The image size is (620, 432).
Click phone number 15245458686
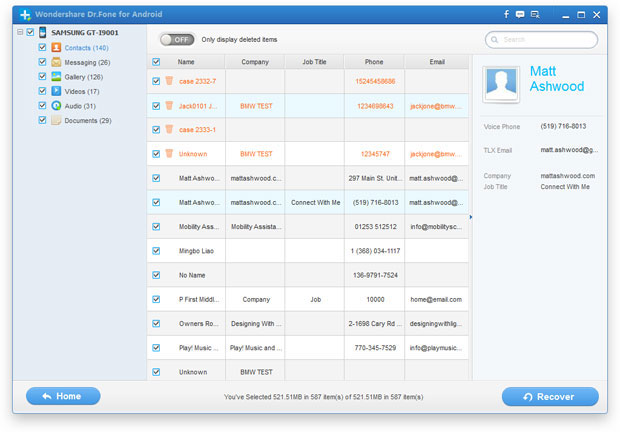(x=375, y=81)
